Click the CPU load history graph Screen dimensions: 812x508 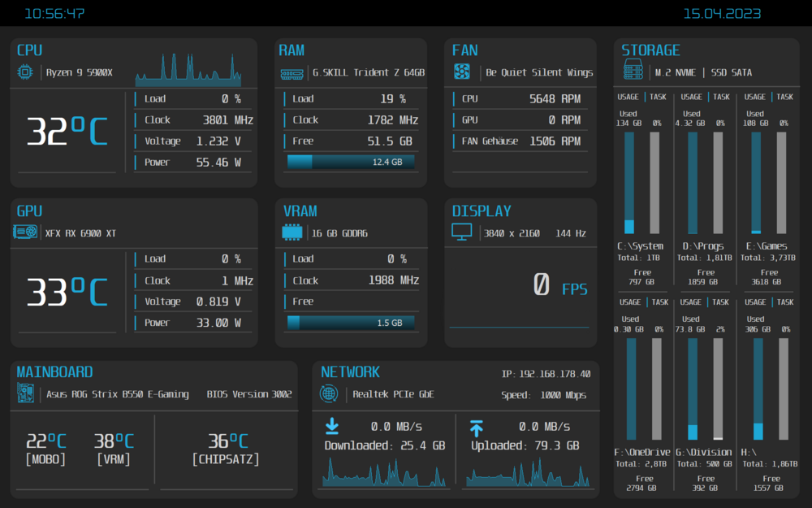[188, 72]
